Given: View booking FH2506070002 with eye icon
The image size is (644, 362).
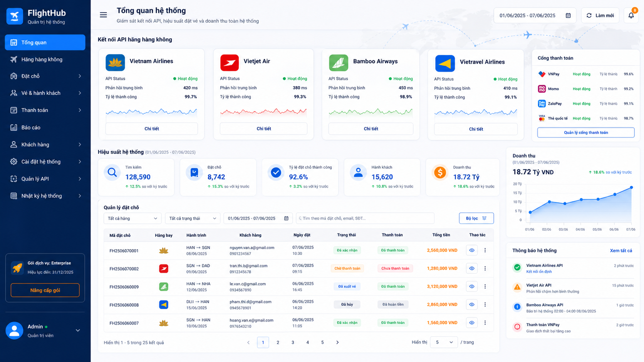Looking at the screenshot, I should [472, 269].
